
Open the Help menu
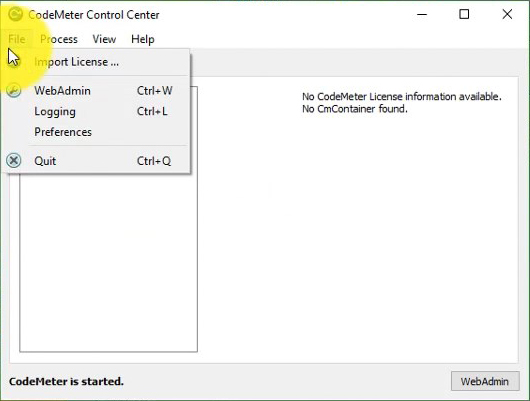click(143, 39)
